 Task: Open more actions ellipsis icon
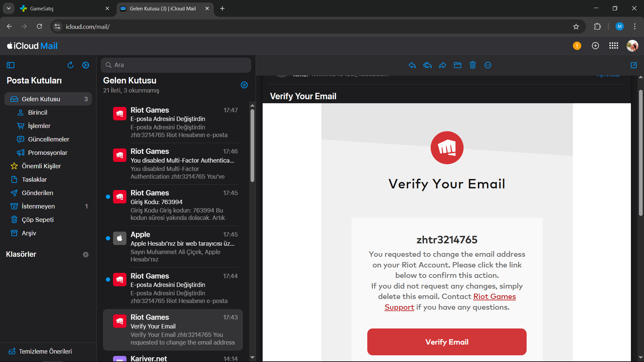point(488,65)
